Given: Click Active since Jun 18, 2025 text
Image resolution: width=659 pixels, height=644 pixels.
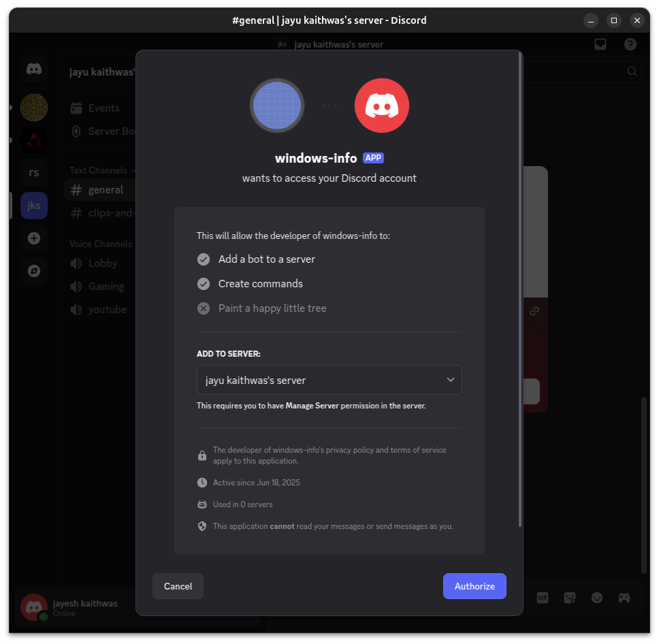Looking at the screenshot, I should (257, 483).
